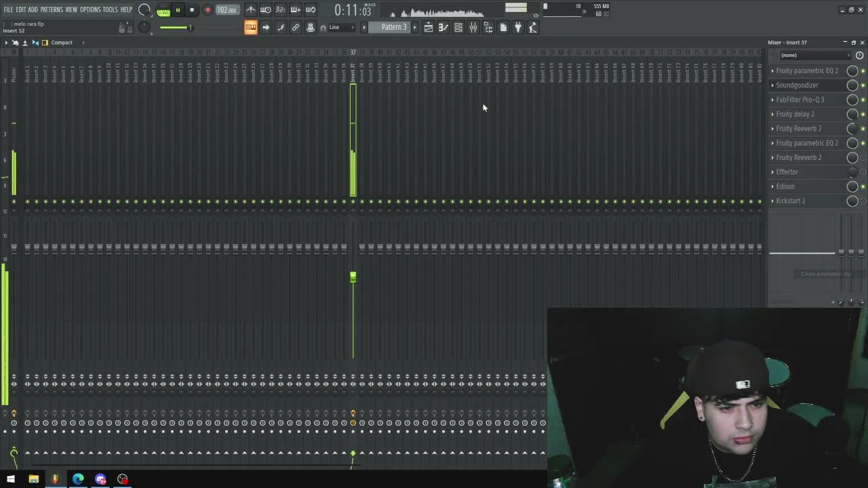The width and height of the screenshot is (868, 488).
Task: Open Microsoft Edge from taskbar
Action: (78, 479)
